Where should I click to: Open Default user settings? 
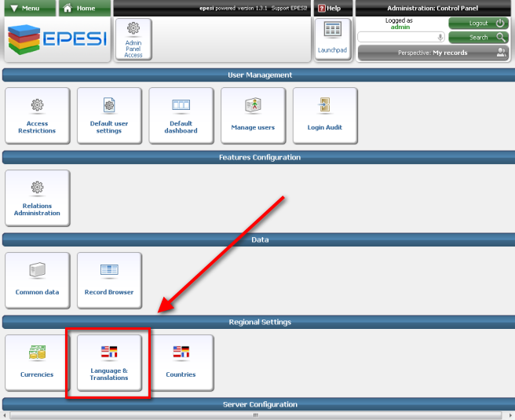click(x=109, y=115)
